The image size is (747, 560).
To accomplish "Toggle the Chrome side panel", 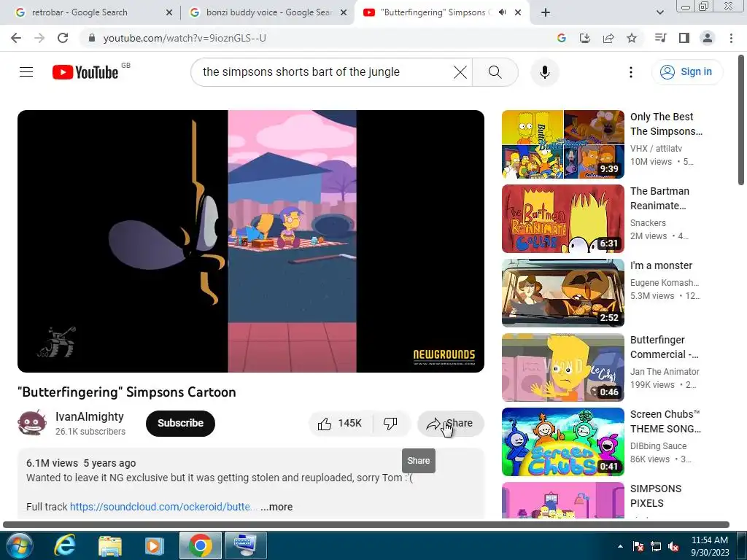I will click(684, 38).
